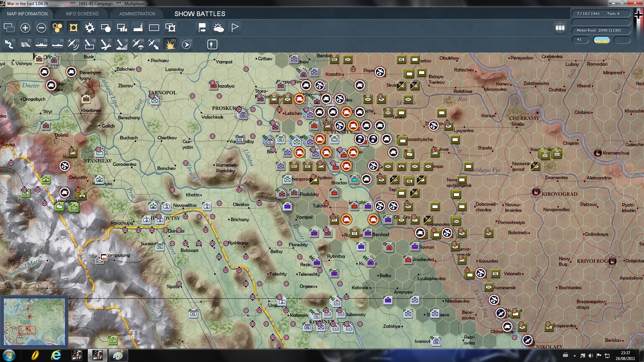Image resolution: width=644 pixels, height=362 pixels.
Task: Select the F9 air drop mode
Action: pyautogui.click(x=138, y=44)
